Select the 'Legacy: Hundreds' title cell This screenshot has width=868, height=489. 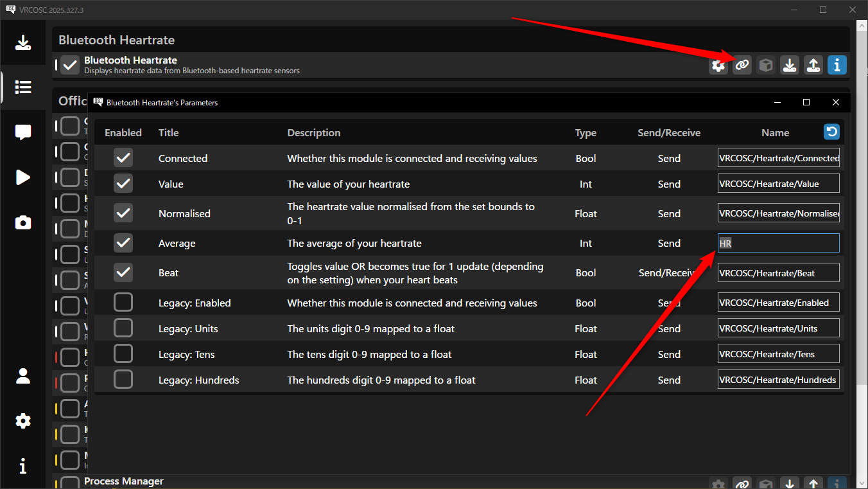coord(199,380)
